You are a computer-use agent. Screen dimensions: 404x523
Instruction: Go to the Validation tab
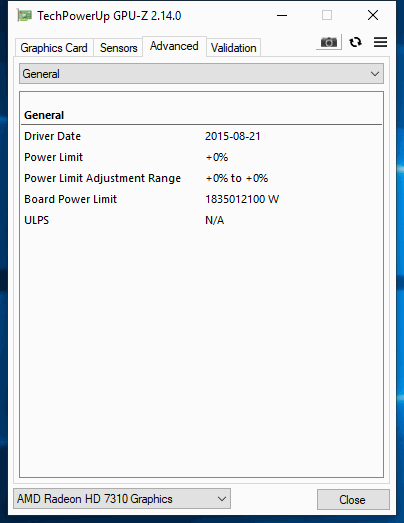[x=234, y=48]
